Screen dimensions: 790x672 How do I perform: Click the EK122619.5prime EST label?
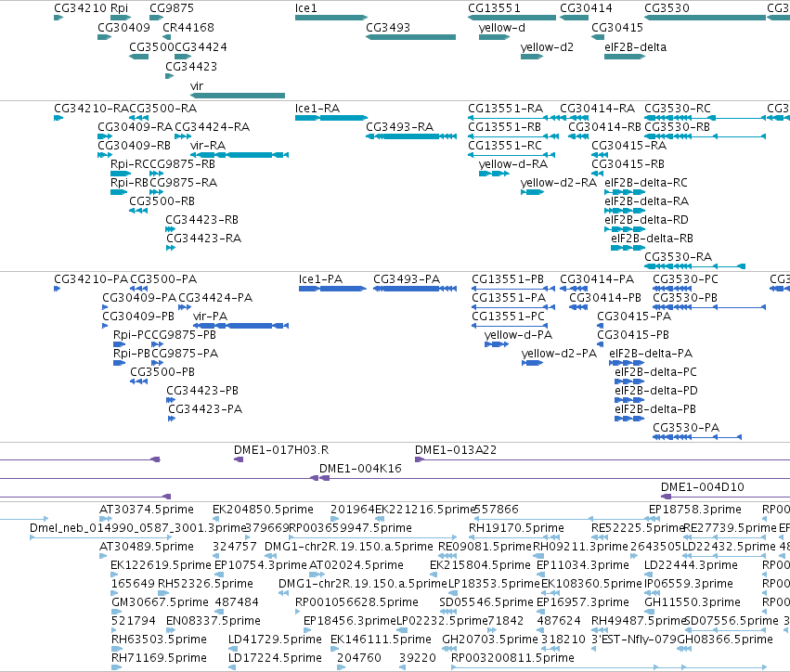click(161, 565)
